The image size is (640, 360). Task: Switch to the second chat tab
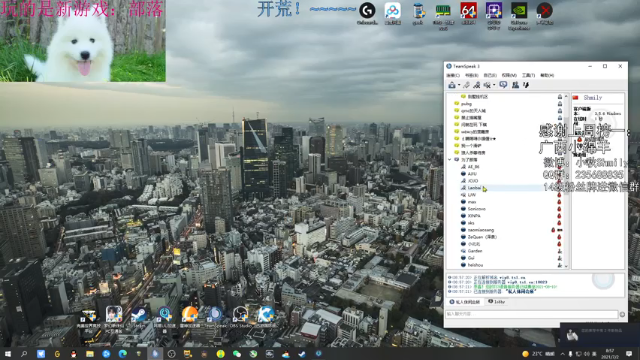(x=497, y=302)
